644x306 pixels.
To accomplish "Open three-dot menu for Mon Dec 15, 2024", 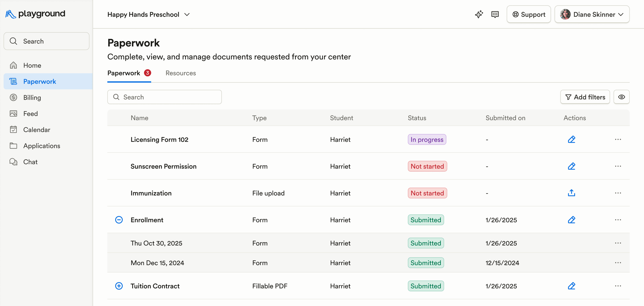I will coord(618,262).
